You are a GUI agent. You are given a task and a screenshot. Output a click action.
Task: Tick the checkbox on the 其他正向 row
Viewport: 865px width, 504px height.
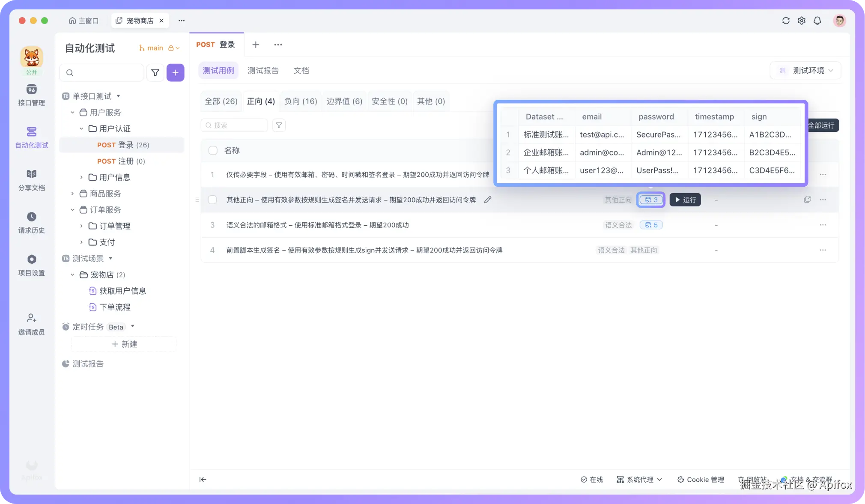pos(212,200)
